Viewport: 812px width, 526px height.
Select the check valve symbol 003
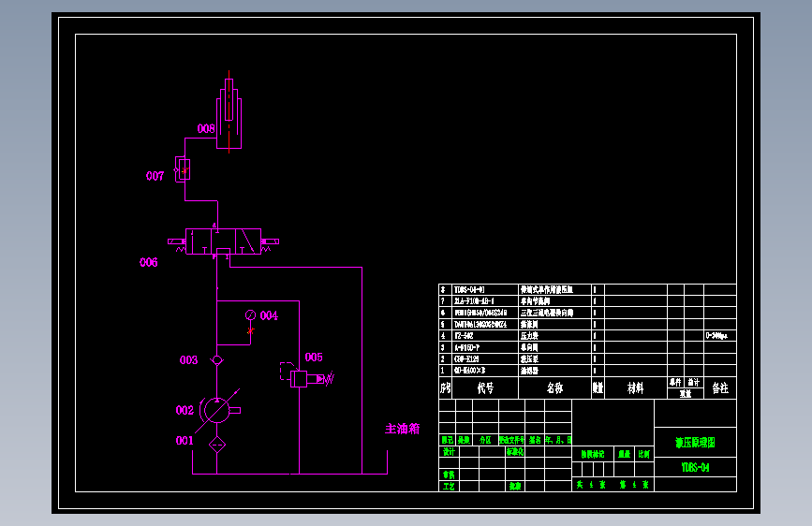[x=217, y=359]
